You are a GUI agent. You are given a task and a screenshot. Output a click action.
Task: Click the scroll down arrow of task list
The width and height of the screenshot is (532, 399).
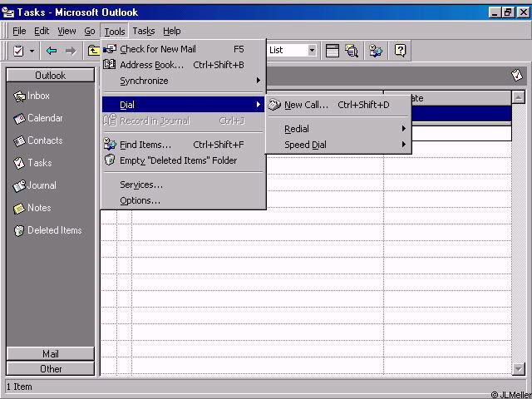519,369
